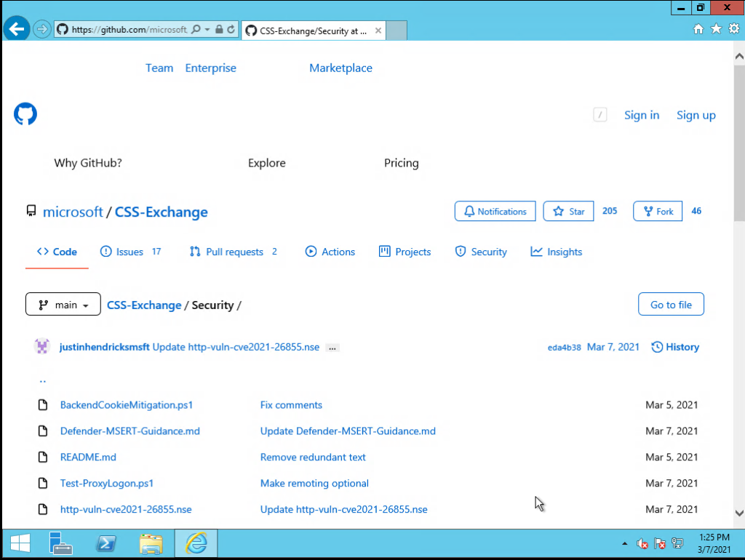Launch Server Manager from the taskbar
The height and width of the screenshot is (560, 745).
pos(60,543)
